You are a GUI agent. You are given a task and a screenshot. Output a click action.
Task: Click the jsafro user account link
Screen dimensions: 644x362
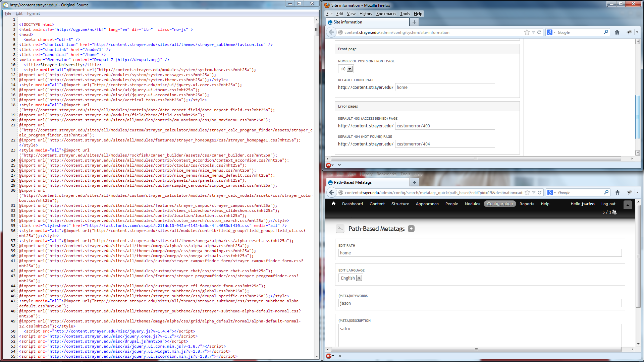click(x=588, y=204)
